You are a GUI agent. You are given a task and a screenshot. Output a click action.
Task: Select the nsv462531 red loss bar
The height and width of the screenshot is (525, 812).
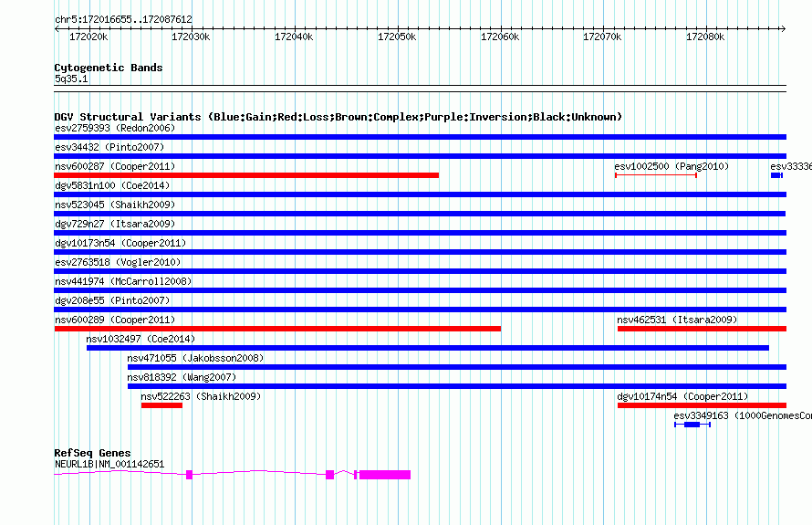(702, 329)
